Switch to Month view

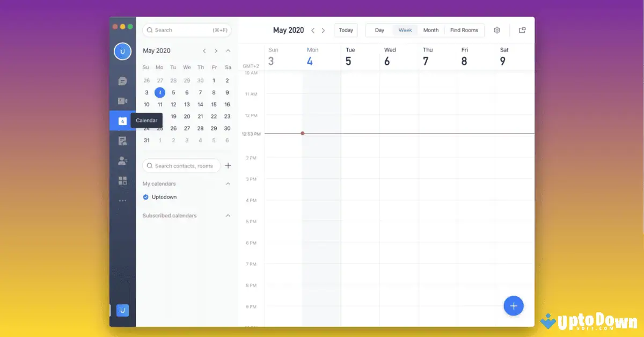[x=431, y=30]
